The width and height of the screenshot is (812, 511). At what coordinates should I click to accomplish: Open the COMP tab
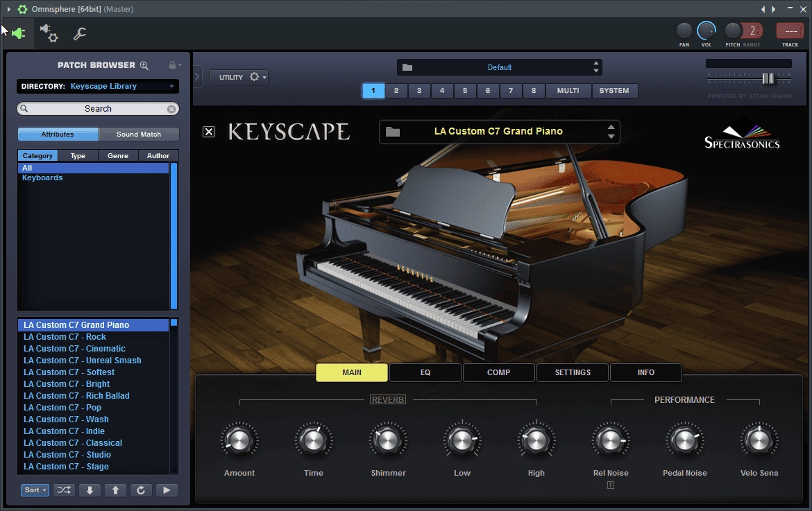click(x=499, y=372)
